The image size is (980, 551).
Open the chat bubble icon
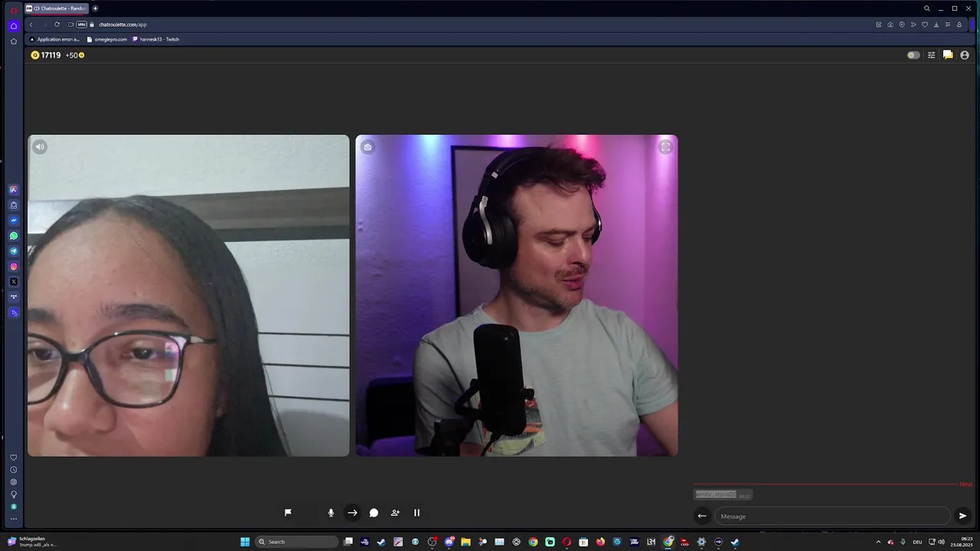click(x=374, y=513)
